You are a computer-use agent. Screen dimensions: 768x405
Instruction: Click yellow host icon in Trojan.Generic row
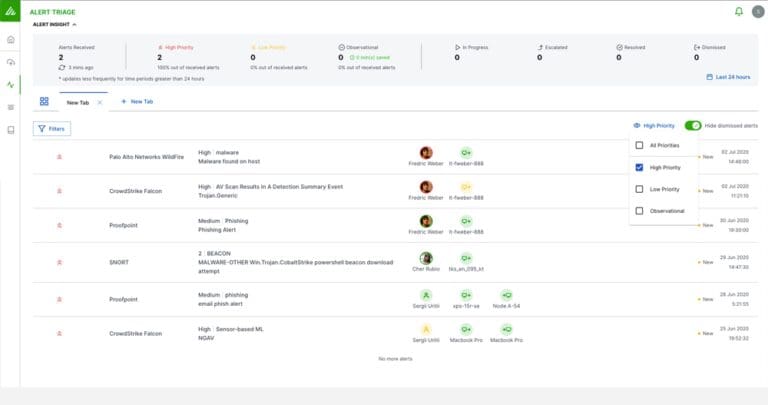tap(466, 187)
